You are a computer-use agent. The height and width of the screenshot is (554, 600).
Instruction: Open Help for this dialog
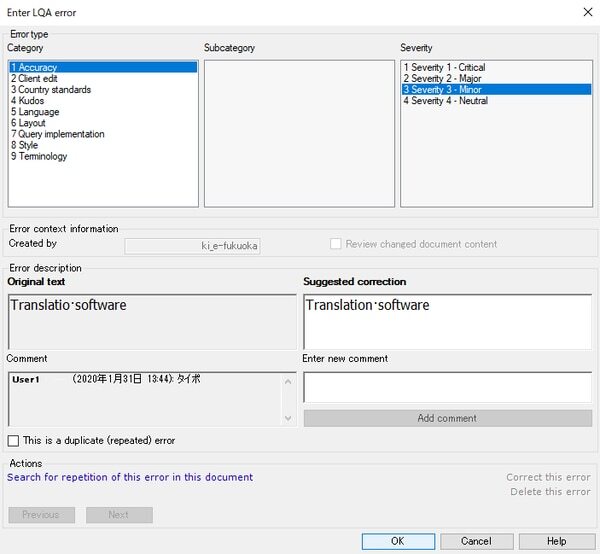click(556, 541)
